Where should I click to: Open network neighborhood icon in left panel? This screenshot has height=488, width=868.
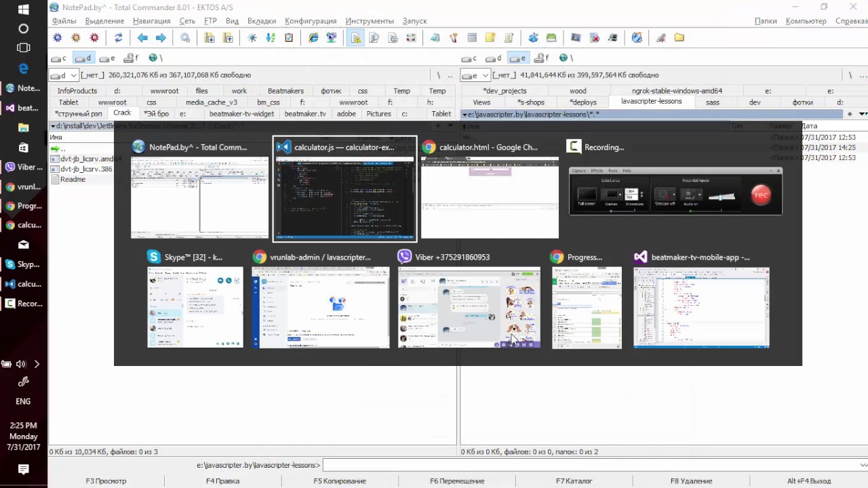156,58
